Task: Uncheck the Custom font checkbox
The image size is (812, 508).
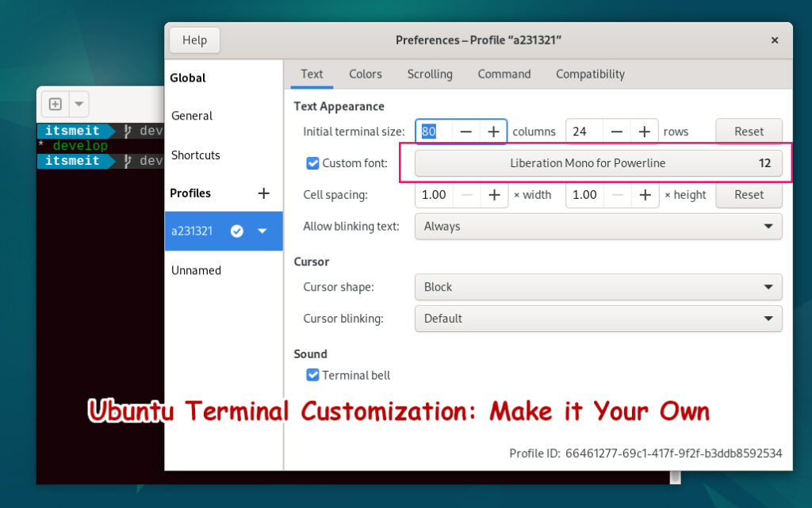Action: click(x=312, y=162)
